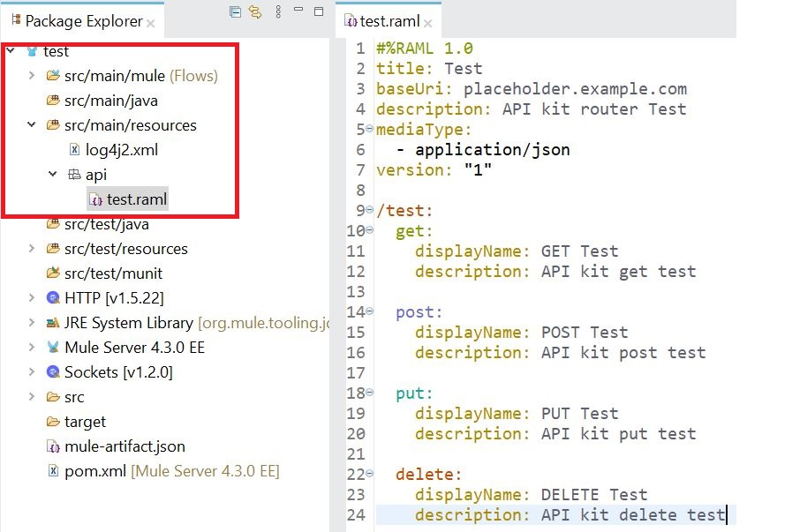
Task: Click the HTTP [v1.5.22] library icon
Action: point(53,298)
